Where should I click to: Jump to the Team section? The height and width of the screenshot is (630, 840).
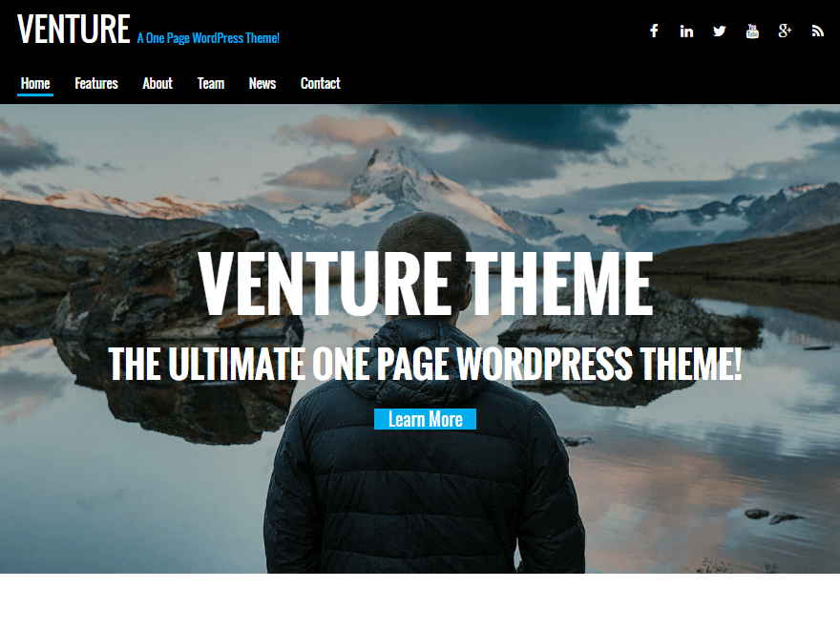[x=211, y=84]
